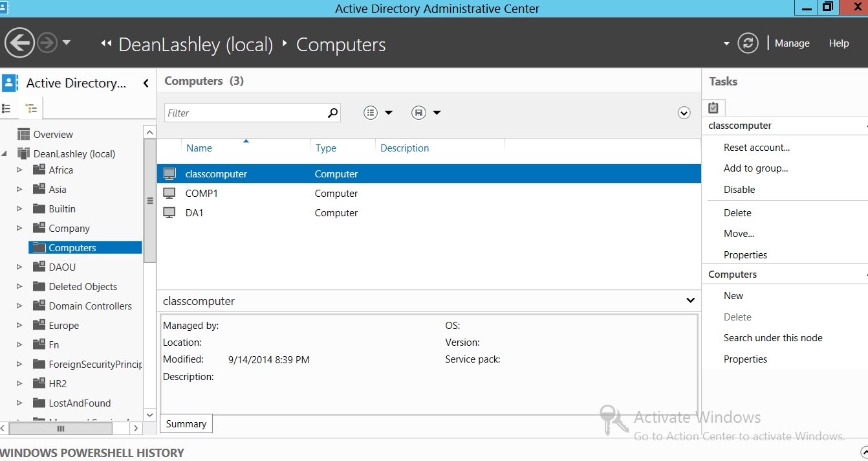This screenshot has width=868, height=461.
Task: Select Overview in navigation tree
Action: (53, 135)
